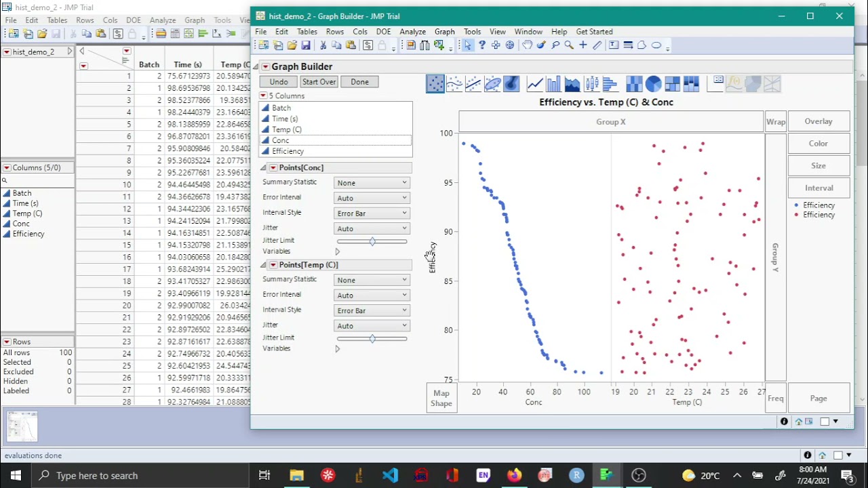Screen dimensions: 868x488
Task: Open Points[Conc] red triangle menu
Action: 273,167
